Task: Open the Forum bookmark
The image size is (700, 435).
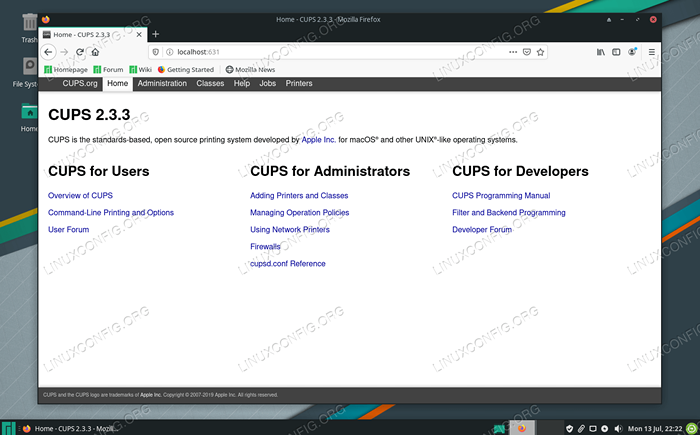Action: pyautogui.click(x=108, y=70)
